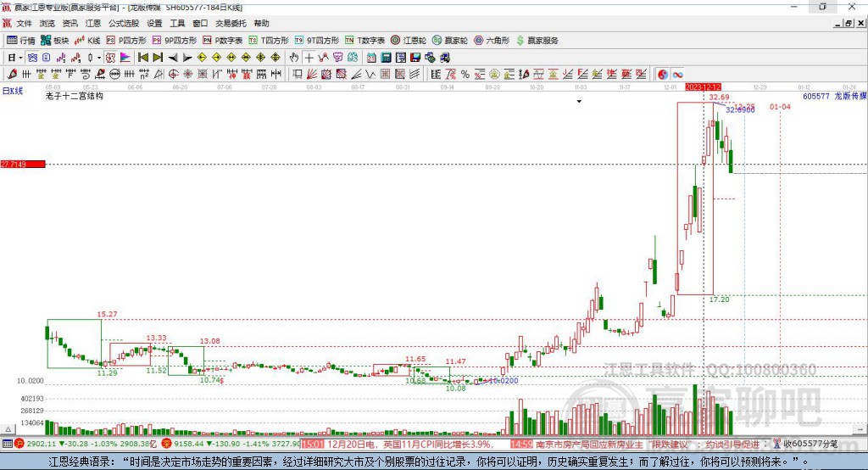The width and height of the screenshot is (868, 470).
Task: Open the small dropdown arrow above the chart
Action: click(x=579, y=102)
